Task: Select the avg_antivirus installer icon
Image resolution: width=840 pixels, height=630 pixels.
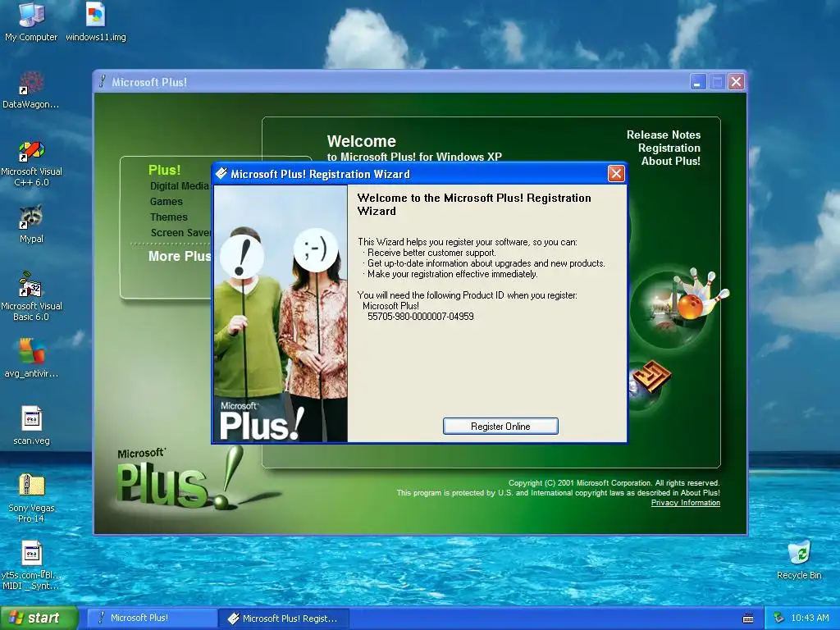Action: [x=32, y=351]
